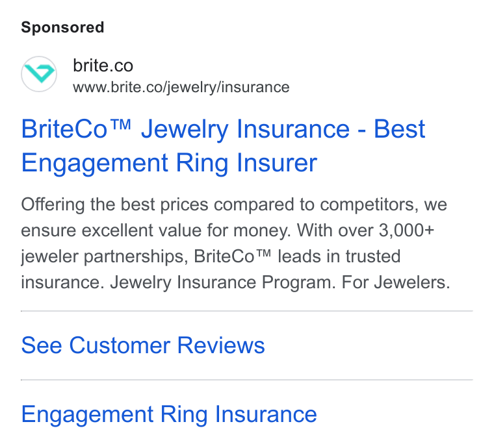Screen dimensions: 494x448
Task: Click the 'Engagement Ring Insurer' headline line
Action: tap(169, 163)
